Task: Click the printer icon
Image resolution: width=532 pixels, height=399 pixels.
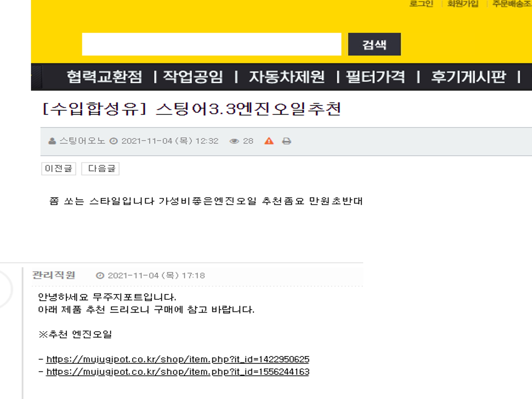Action: point(286,141)
